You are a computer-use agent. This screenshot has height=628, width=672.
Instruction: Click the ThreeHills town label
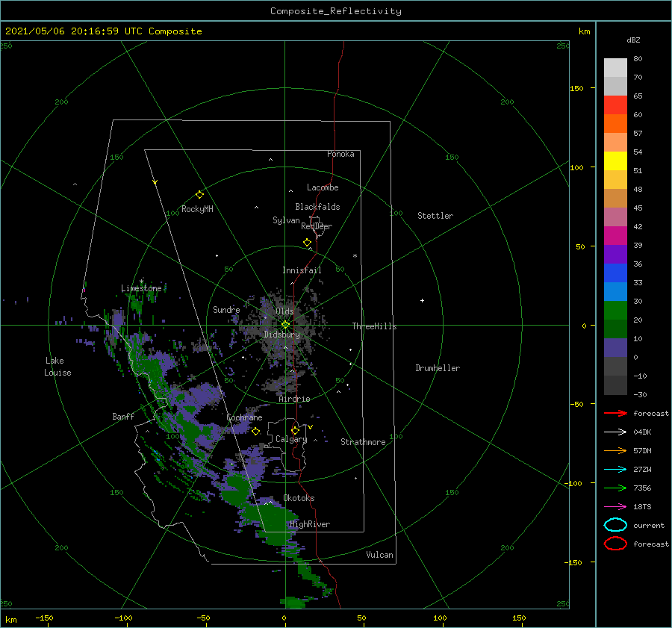[x=375, y=326]
